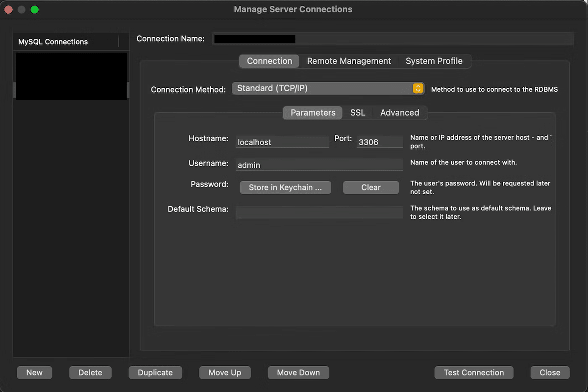Click the Move Down button
588x392 pixels.
pos(298,372)
